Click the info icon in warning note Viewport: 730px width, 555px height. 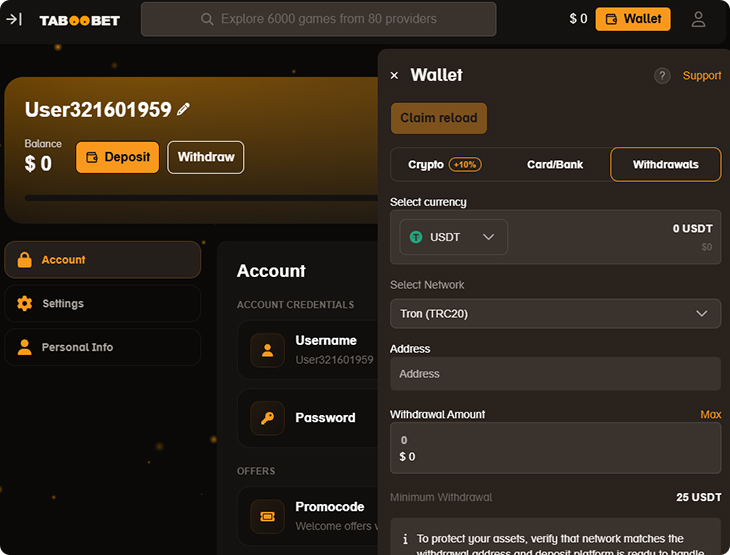pyautogui.click(x=405, y=539)
